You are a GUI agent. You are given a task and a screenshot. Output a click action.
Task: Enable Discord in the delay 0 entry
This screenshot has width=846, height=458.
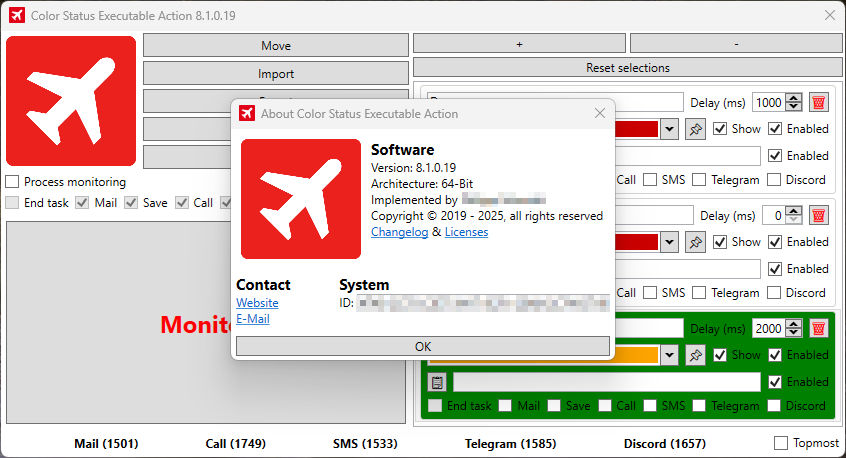774,292
